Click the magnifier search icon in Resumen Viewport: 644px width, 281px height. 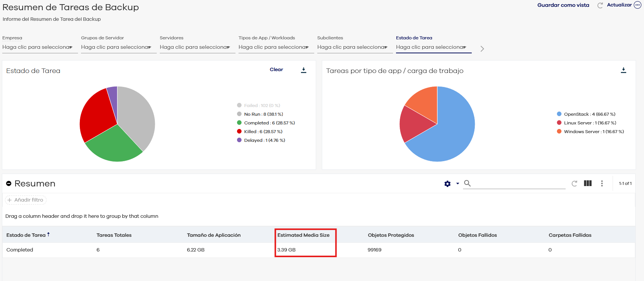point(467,183)
